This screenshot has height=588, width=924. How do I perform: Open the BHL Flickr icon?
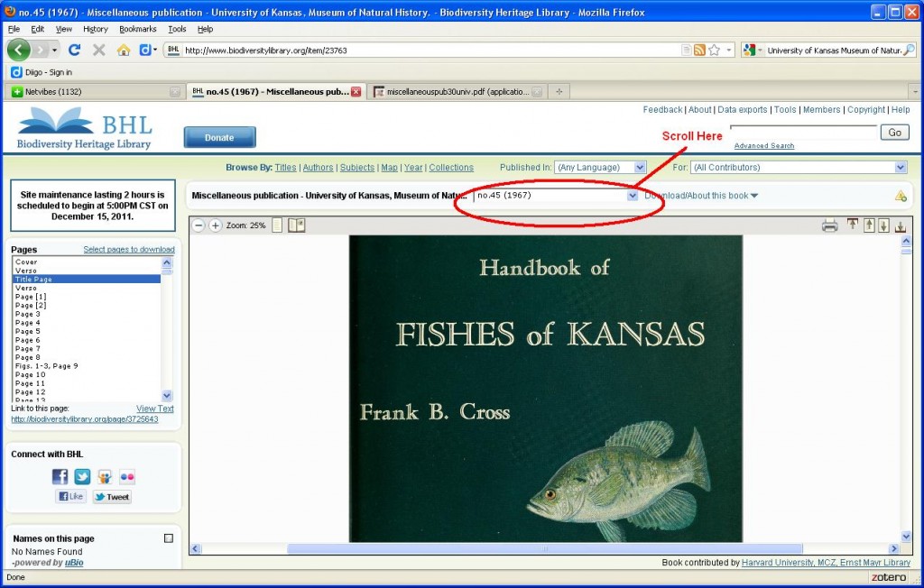127,476
